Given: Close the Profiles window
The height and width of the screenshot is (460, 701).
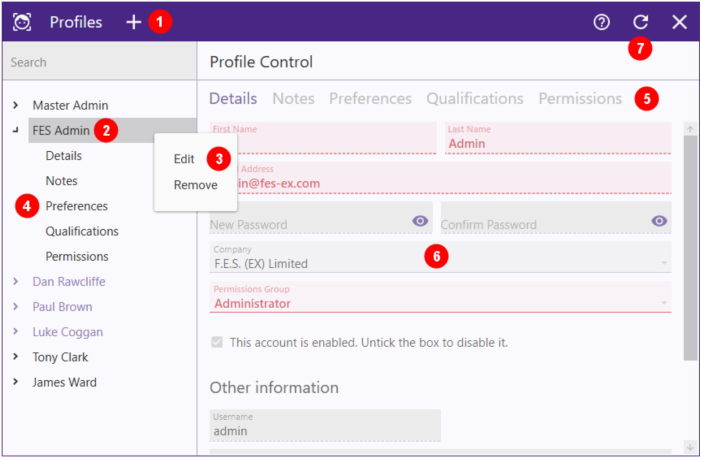Looking at the screenshot, I should point(680,22).
